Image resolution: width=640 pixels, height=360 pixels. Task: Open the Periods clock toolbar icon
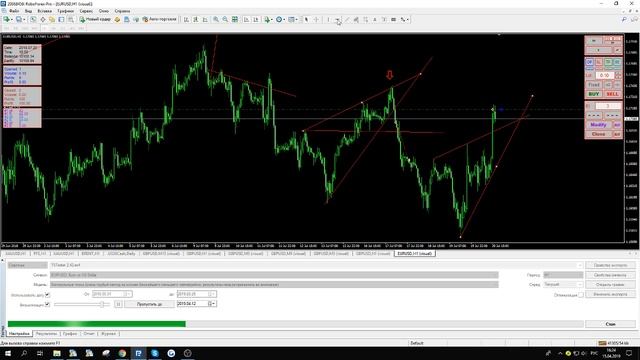280,19
